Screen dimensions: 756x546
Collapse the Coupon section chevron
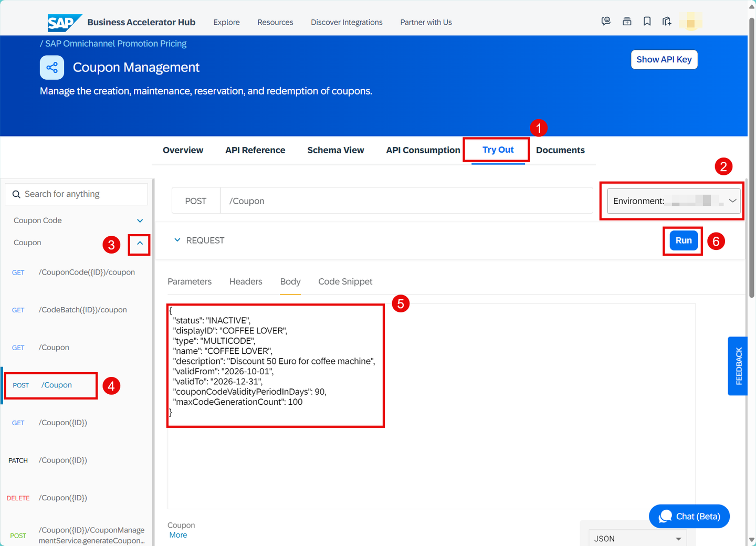(140, 243)
